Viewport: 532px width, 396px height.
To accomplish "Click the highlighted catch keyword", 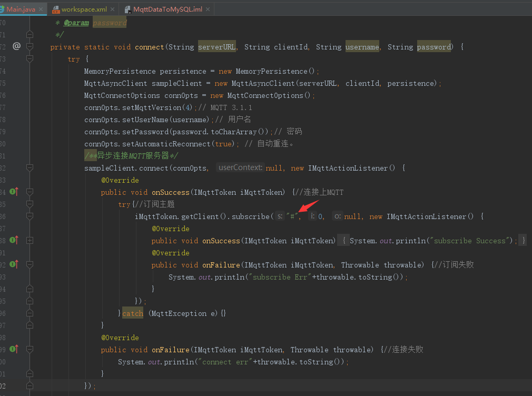I will pos(133,313).
